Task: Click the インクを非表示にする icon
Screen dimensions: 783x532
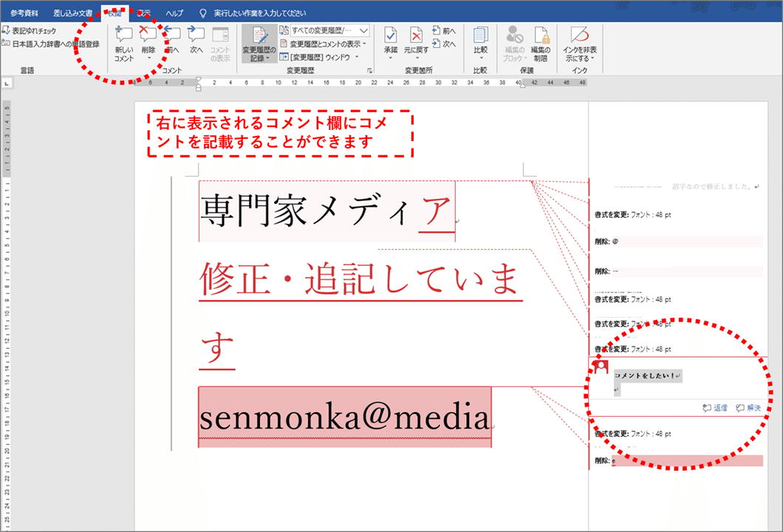Action: 580,35
